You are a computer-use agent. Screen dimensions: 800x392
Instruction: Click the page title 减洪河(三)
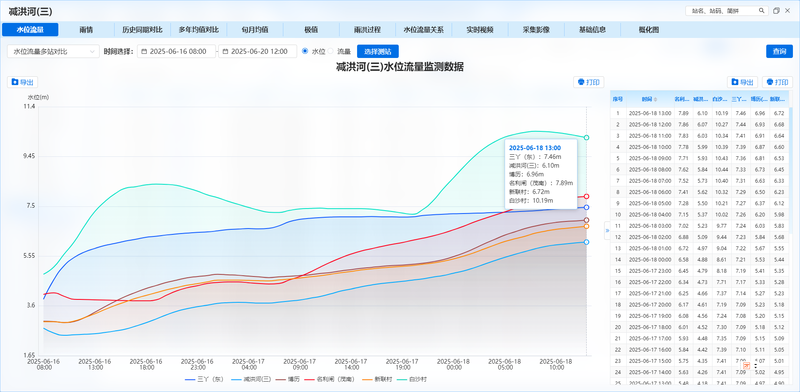(x=30, y=11)
